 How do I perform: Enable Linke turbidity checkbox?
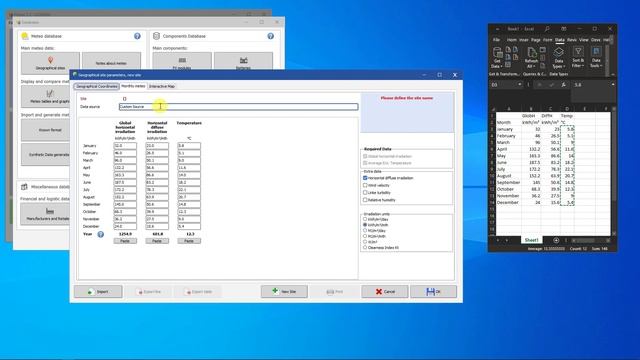tap(365, 193)
